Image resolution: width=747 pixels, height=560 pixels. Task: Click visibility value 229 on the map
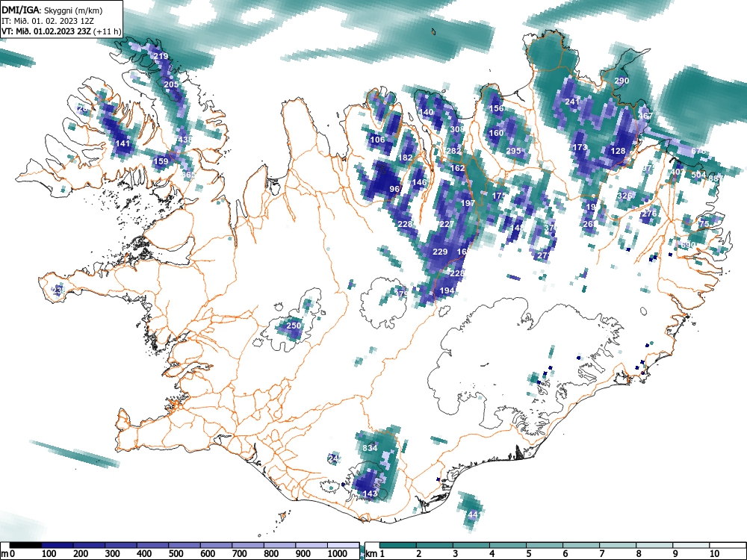[440, 252]
